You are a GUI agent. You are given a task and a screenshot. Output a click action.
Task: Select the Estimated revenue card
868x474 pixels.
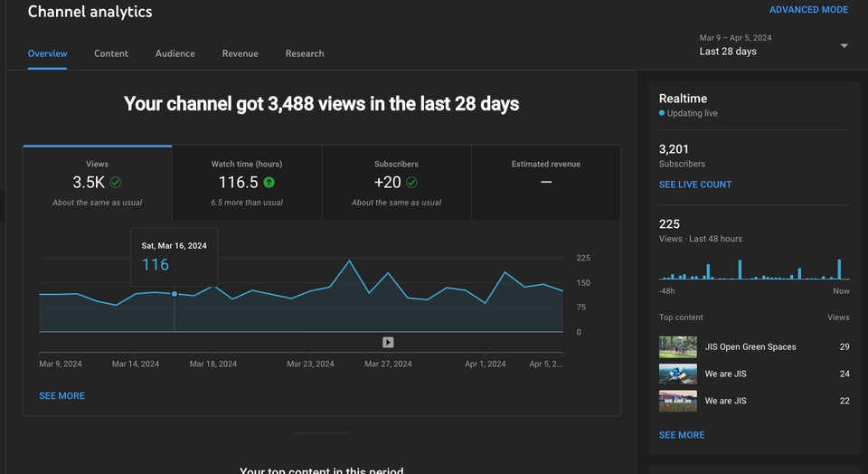tap(546, 183)
